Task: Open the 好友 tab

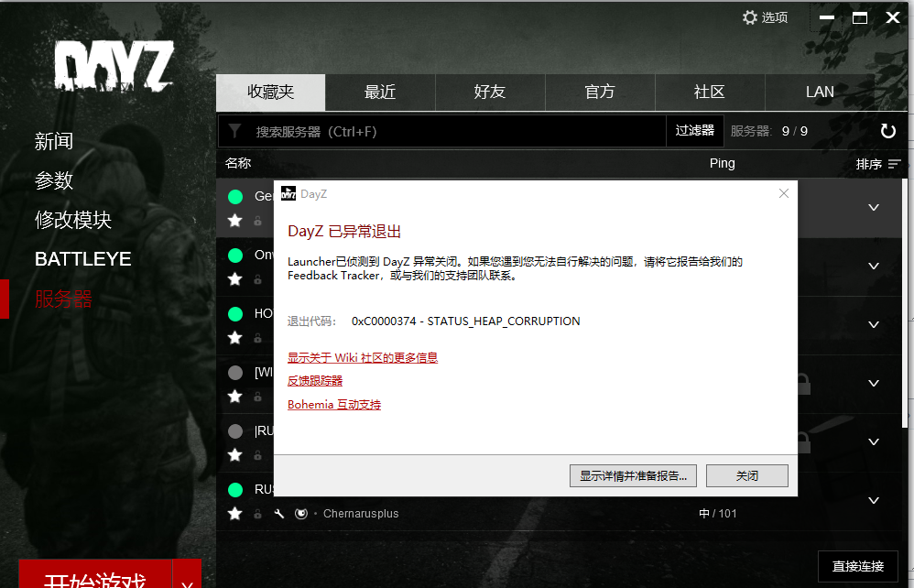Action: pyautogui.click(x=490, y=93)
